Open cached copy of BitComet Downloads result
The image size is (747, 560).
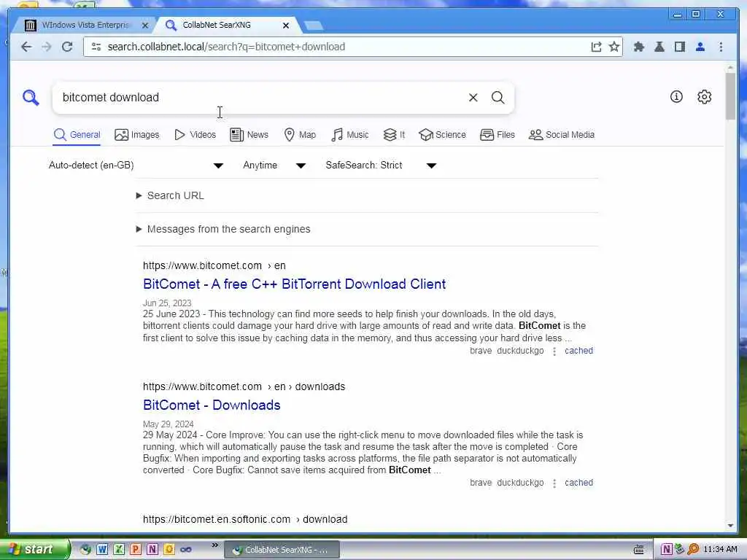[578, 483]
